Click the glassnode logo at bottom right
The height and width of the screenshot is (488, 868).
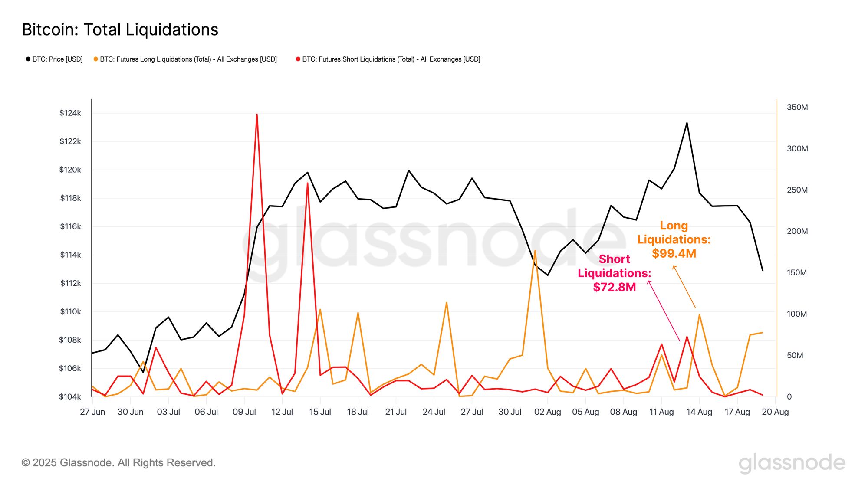pyautogui.click(x=792, y=464)
